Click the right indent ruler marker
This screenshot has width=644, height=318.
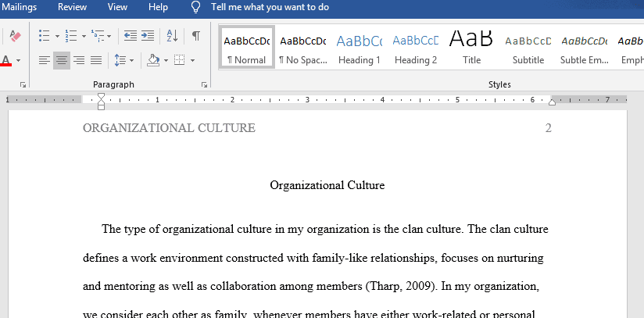click(553, 102)
